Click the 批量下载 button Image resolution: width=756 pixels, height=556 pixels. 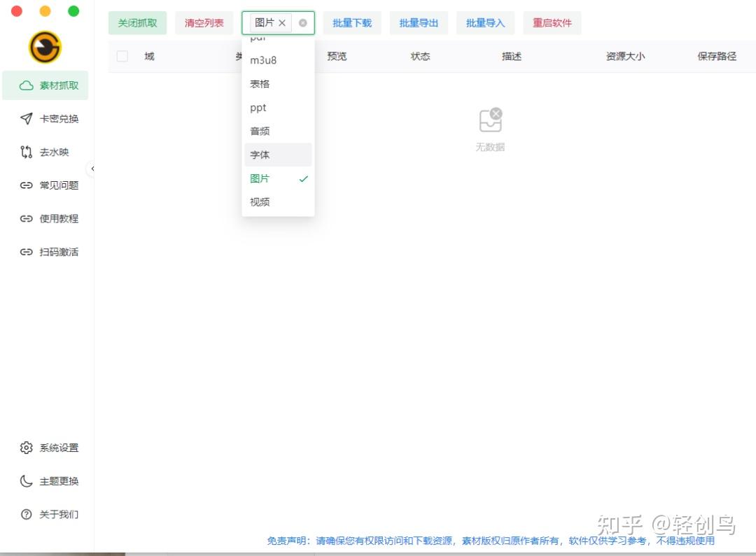[x=352, y=22]
